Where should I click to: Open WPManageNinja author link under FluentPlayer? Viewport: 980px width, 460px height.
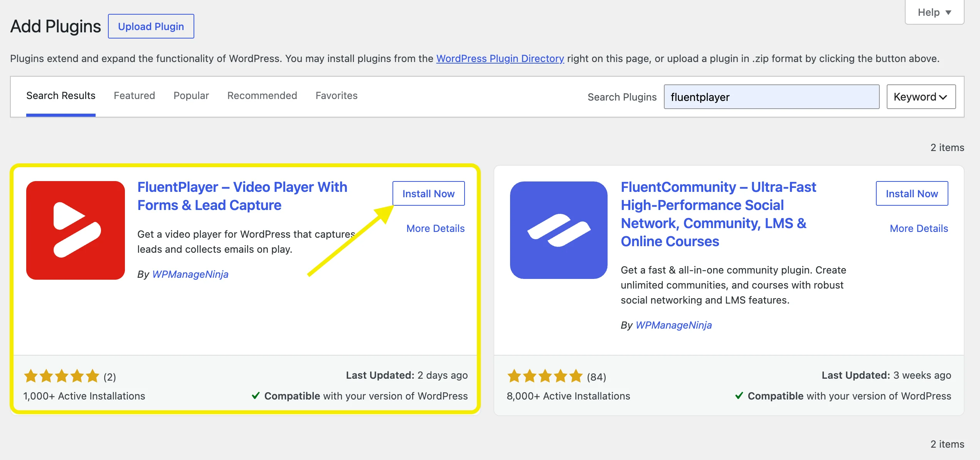click(x=190, y=274)
